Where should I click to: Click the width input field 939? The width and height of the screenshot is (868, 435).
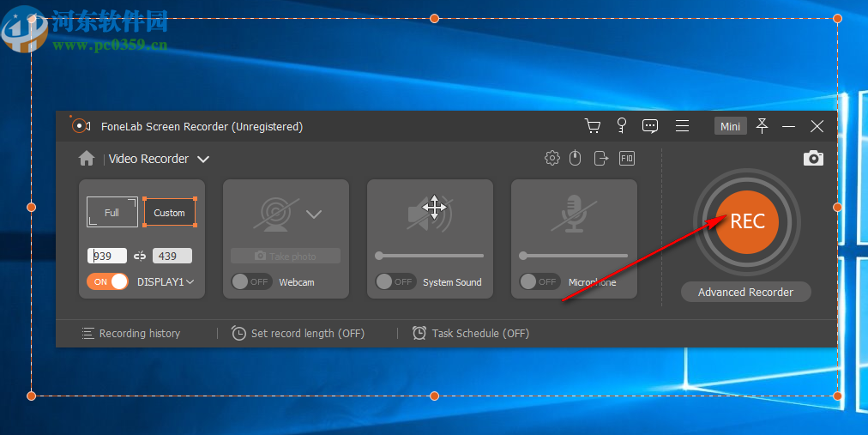point(107,256)
